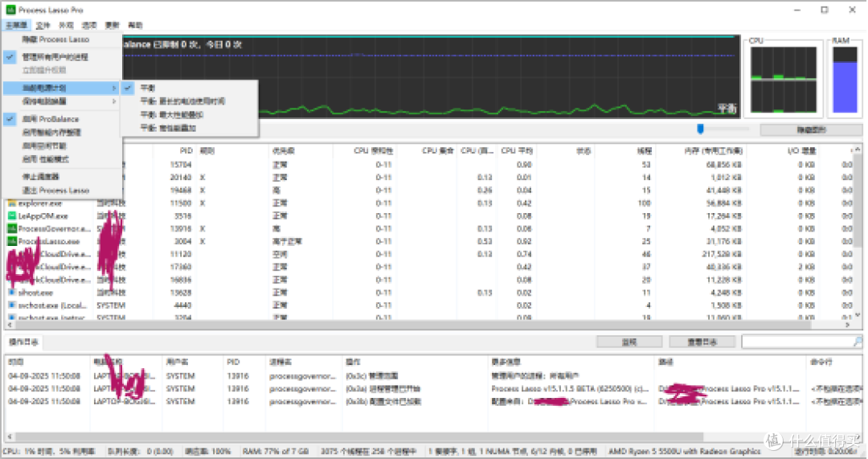Sort by the 优先级 column header
The width and height of the screenshot is (868, 459).
[x=284, y=150]
